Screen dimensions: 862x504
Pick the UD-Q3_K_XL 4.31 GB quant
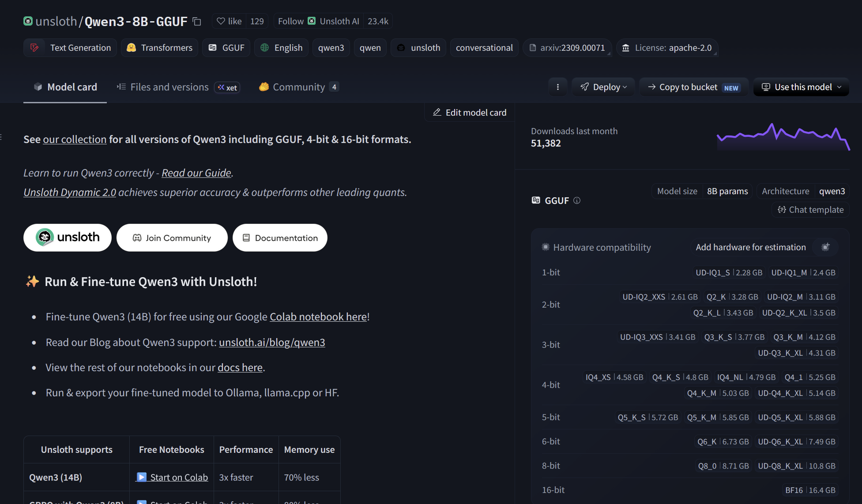[797, 353]
